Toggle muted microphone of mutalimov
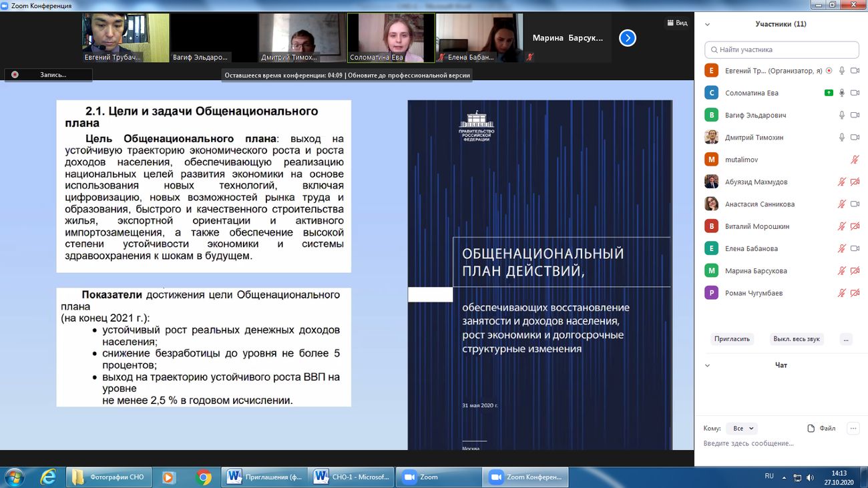This screenshot has width=868, height=488. [855, 160]
